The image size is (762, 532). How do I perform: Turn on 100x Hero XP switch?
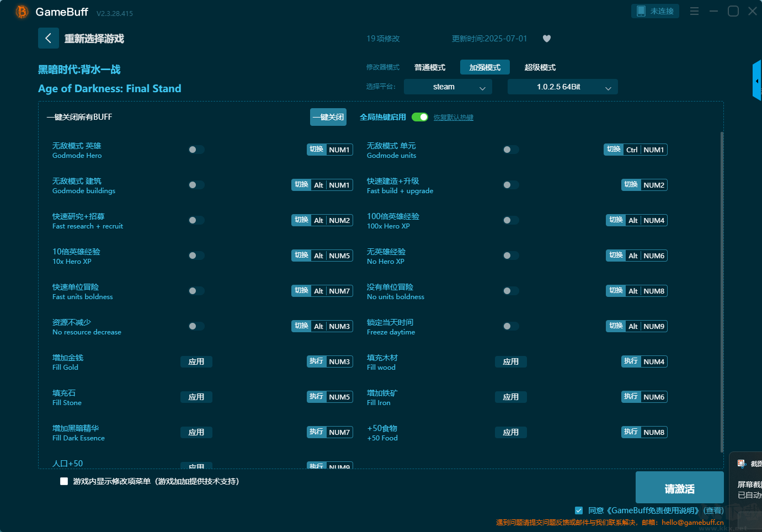point(511,220)
